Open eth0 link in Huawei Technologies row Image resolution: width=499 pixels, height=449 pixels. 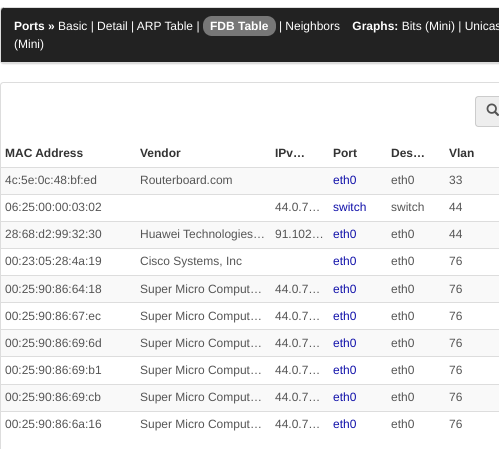pos(345,234)
